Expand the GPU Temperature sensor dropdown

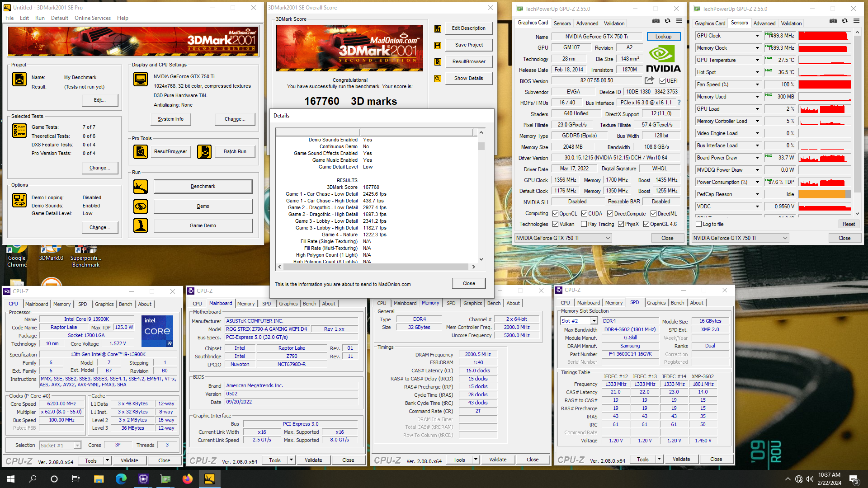(757, 60)
